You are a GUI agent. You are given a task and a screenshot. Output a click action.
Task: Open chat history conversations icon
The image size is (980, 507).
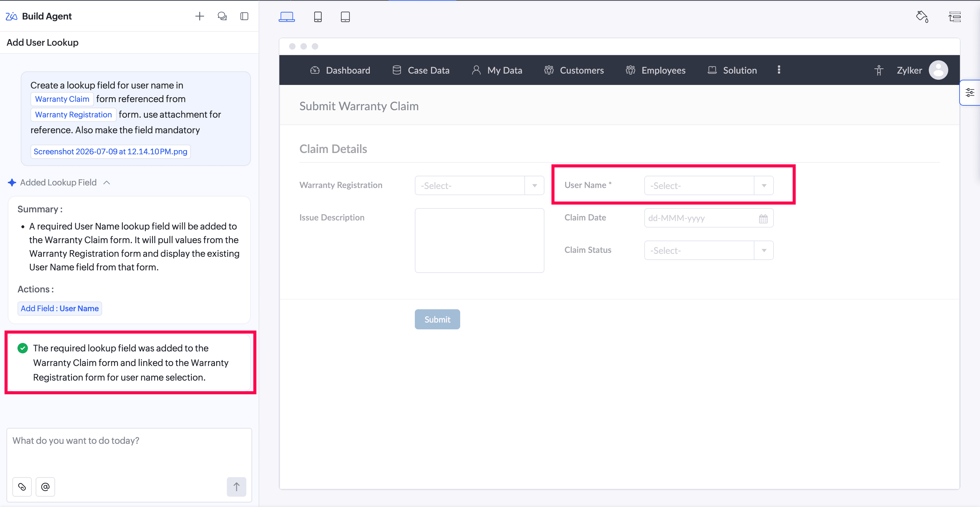tap(222, 16)
